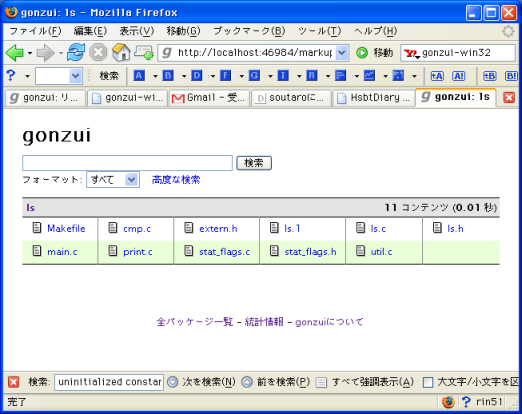The height and width of the screenshot is (414, 522).
Task: Open dropdown arrow next to A icon
Action: pyautogui.click(x=155, y=76)
